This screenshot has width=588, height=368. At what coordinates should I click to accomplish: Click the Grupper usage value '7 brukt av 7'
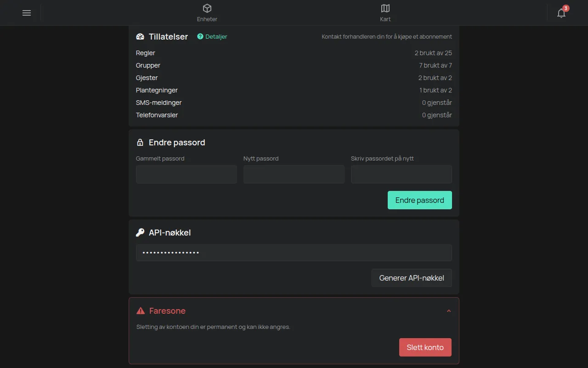pyautogui.click(x=435, y=65)
